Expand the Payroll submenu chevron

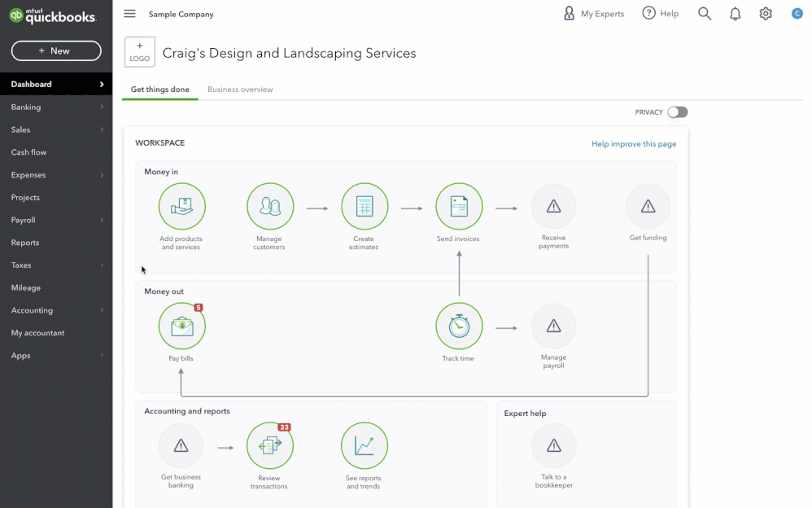tap(102, 220)
